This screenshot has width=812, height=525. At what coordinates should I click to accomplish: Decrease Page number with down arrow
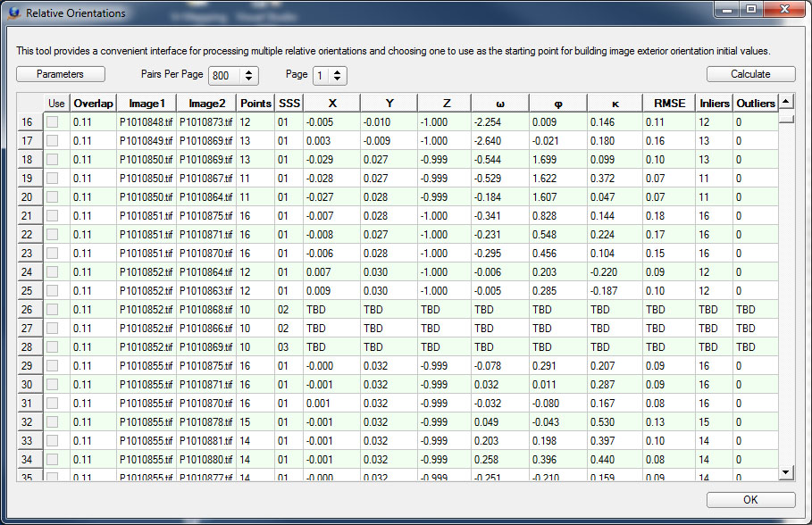pyautogui.click(x=337, y=79)
